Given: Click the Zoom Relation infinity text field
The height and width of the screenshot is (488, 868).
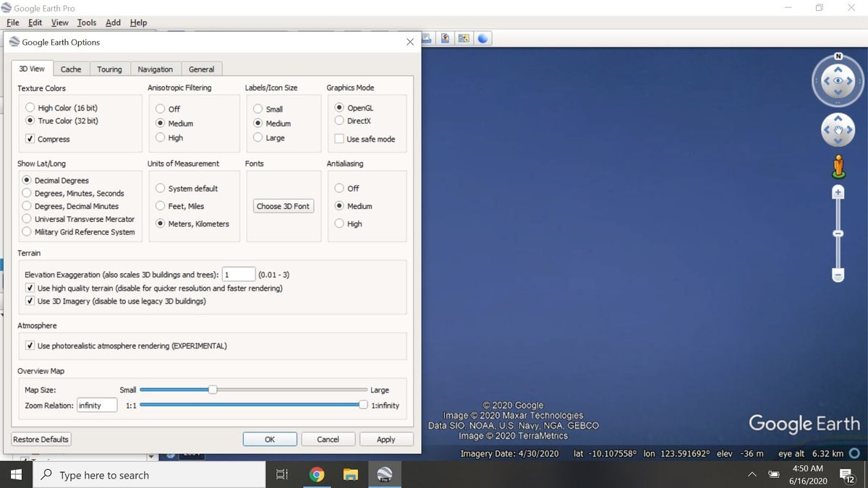Looking at the screenshot, I should pyautogui.click(x=97, y=405).
